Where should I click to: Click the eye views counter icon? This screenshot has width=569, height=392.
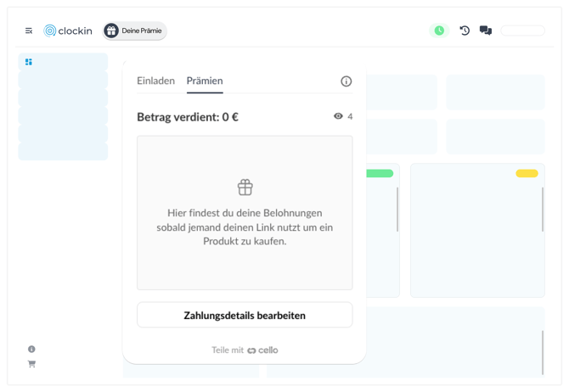tap(338, 116)
